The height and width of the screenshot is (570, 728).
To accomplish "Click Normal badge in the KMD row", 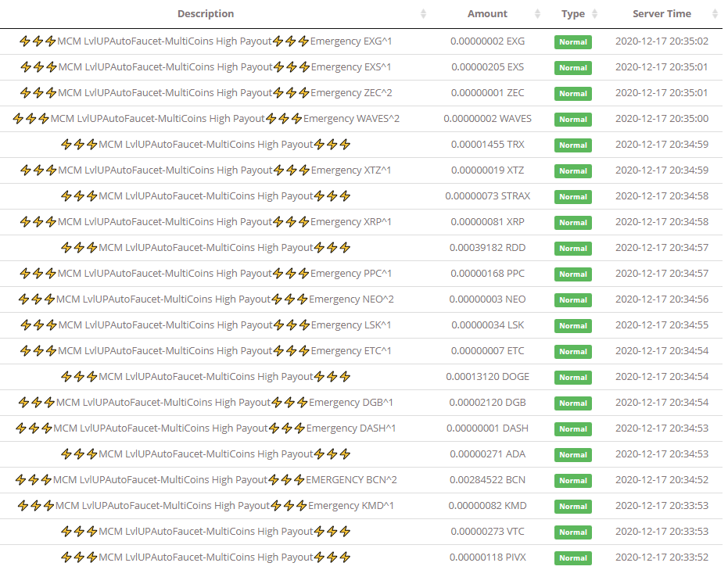I will pyautogui.click(x=573, y=507).
